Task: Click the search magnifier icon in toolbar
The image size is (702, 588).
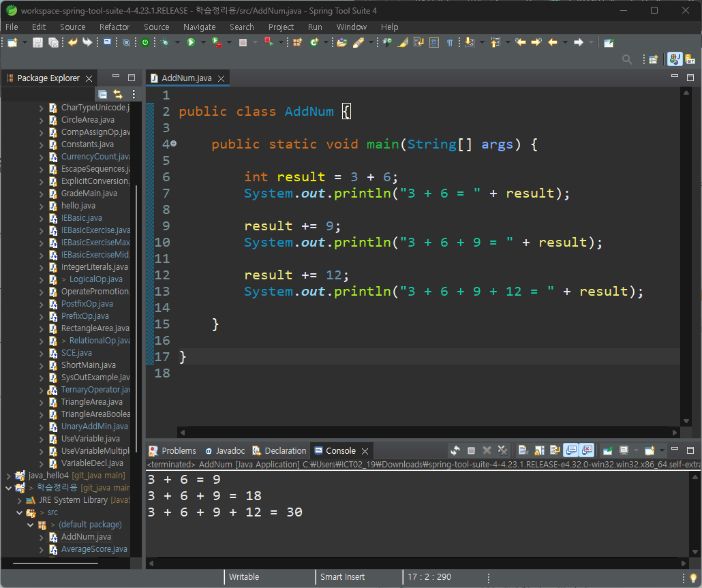Action: (x=627, y=59)
